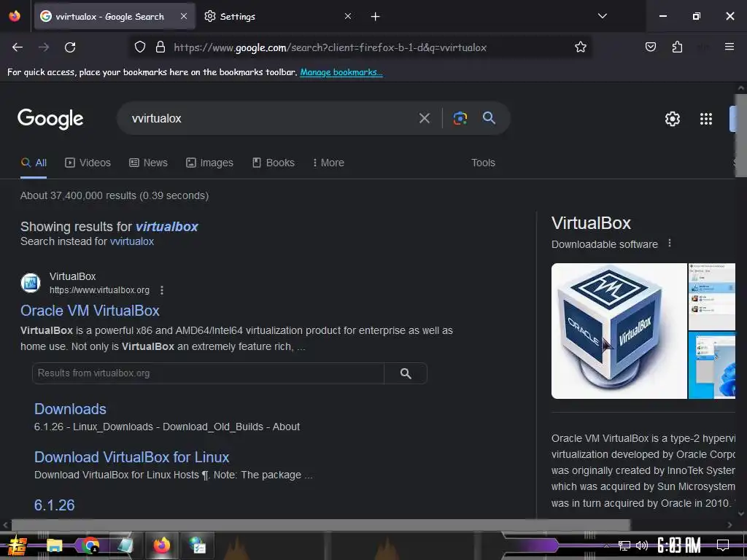
Task: Open options dots beside virtualbox.org URL
Action: click(x=162, y=290)
